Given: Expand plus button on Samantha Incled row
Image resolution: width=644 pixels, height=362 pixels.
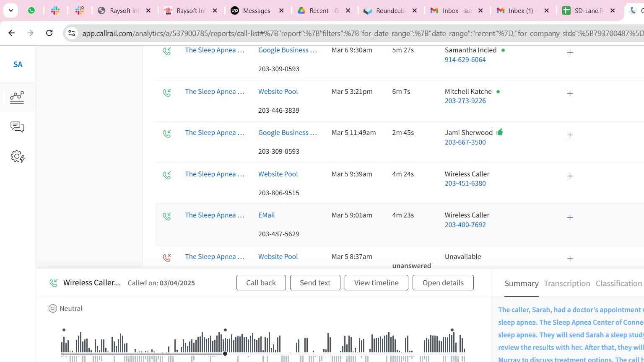Looking at the screenshot, I should point(570,52).
